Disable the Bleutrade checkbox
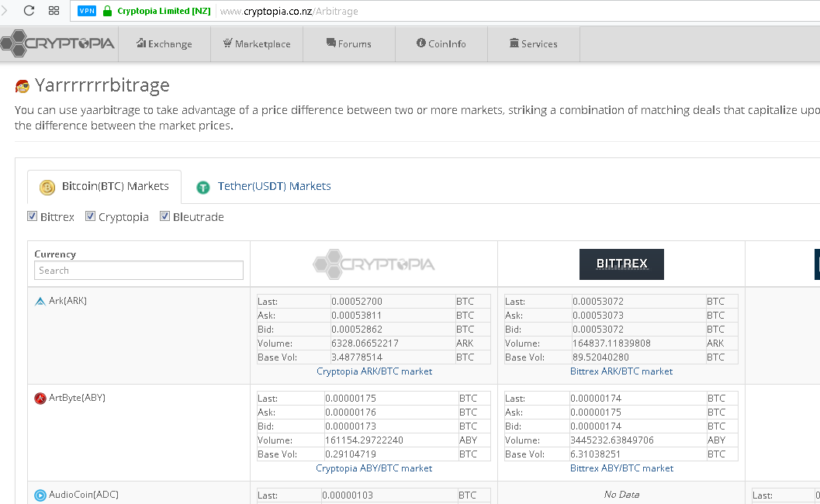820x504 pixels. [165, 216]
